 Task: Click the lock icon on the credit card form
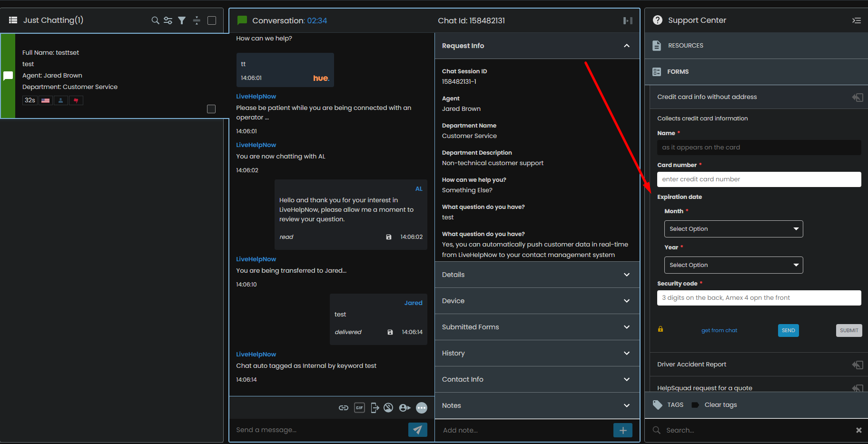point(660,329)
